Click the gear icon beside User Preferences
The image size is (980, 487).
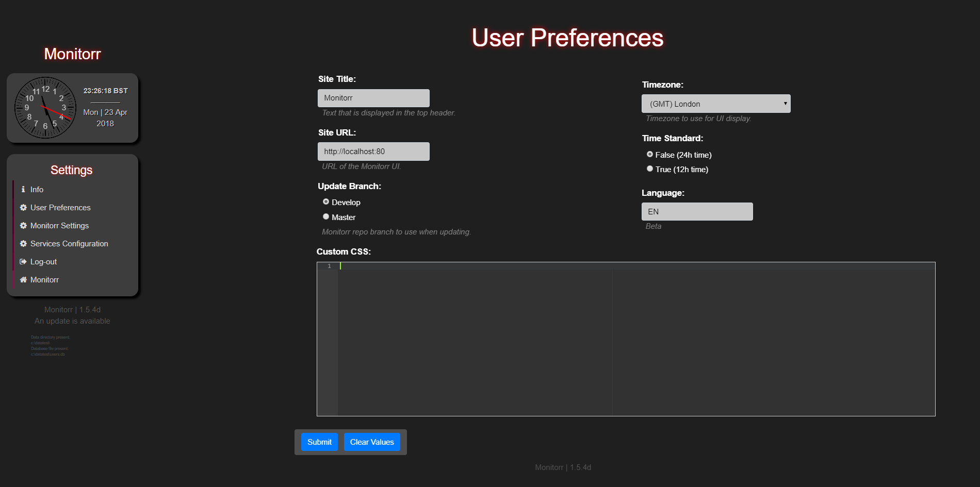click(x=23, y=207)
